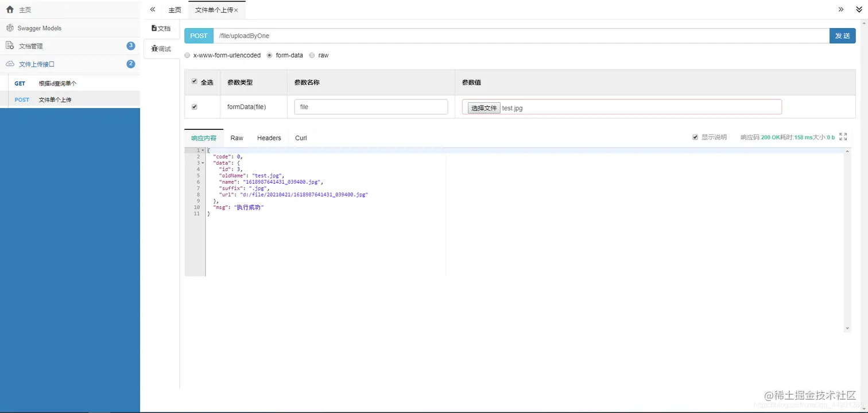Switch to the 主页 tab
The height and width of the screenshot is (413, 868).
coord(175,10)
